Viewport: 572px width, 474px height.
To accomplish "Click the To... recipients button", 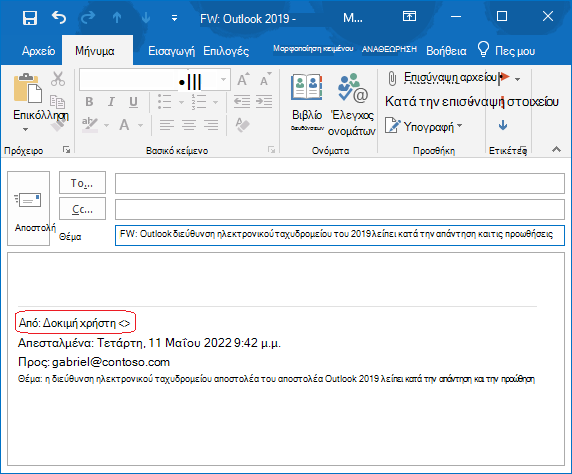I will (82, 182).
